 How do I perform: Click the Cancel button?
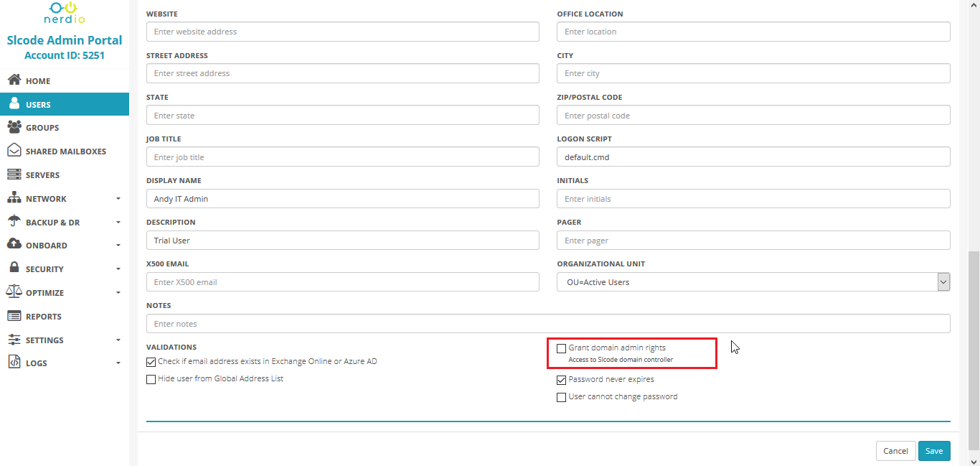(895, 451)
